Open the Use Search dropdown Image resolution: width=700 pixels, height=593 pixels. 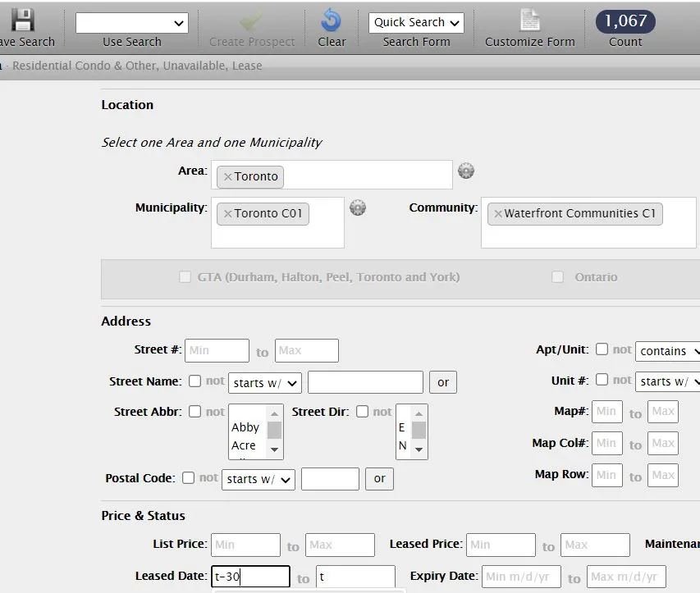point(131,23)
